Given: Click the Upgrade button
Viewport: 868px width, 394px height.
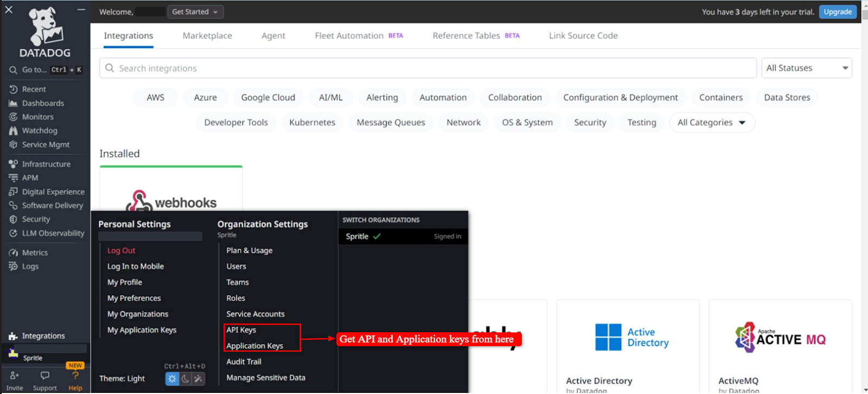Looking at the screenshot, I should pyautogui.click(x=838, y=12).
